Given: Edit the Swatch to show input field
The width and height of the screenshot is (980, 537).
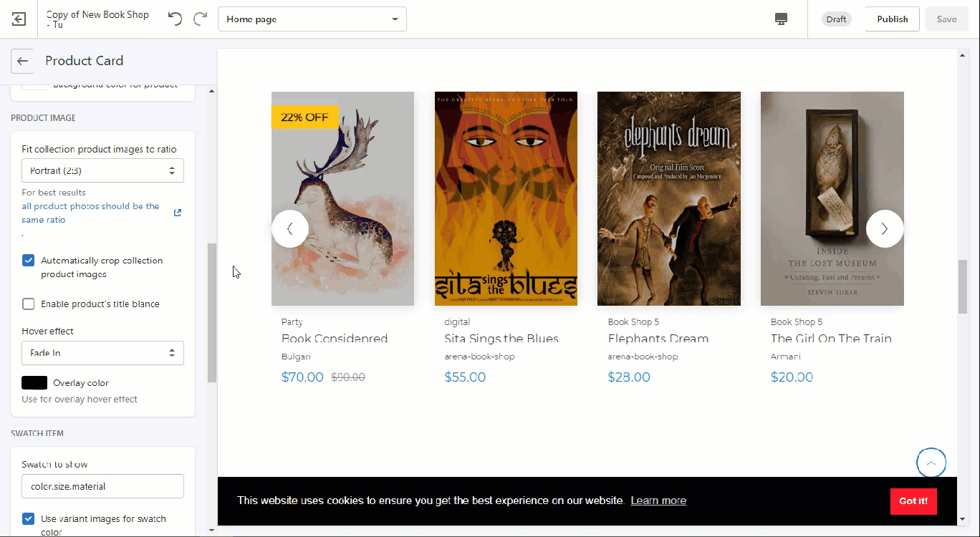Looking at the screenshot, I should [x=102, y=486].
